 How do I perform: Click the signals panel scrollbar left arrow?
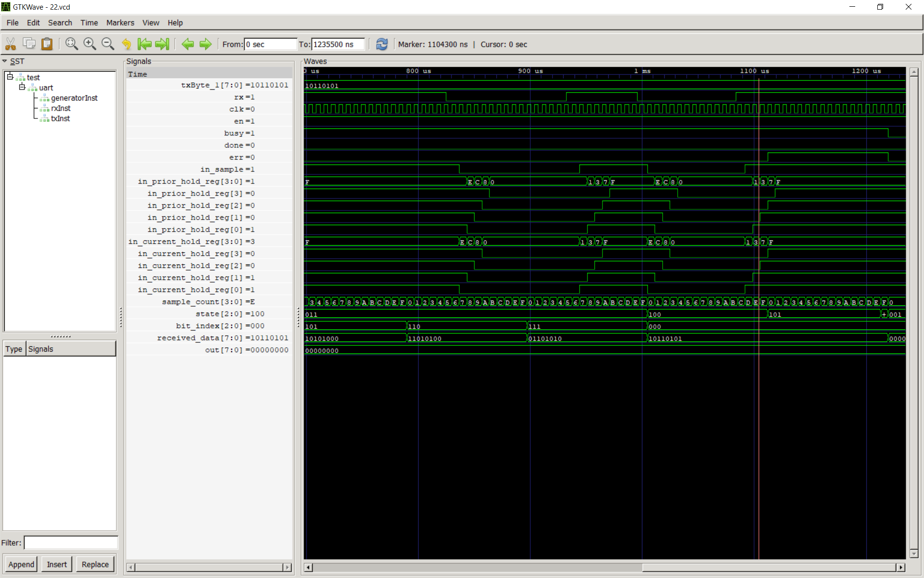(131, 567)
